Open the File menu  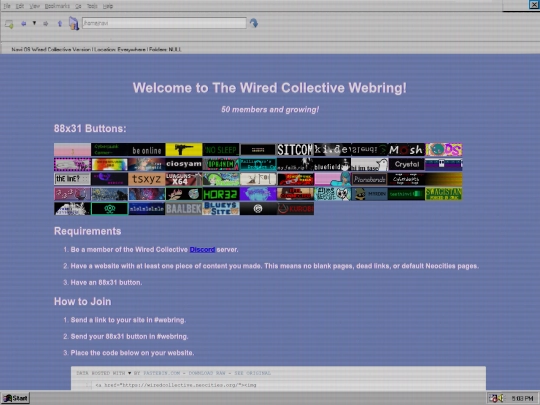click(7, 6)
